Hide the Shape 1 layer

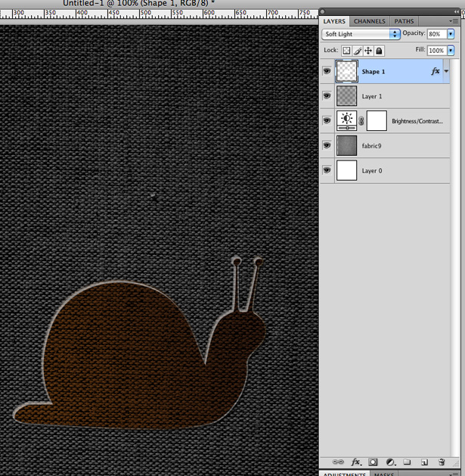tap(327, 71)
